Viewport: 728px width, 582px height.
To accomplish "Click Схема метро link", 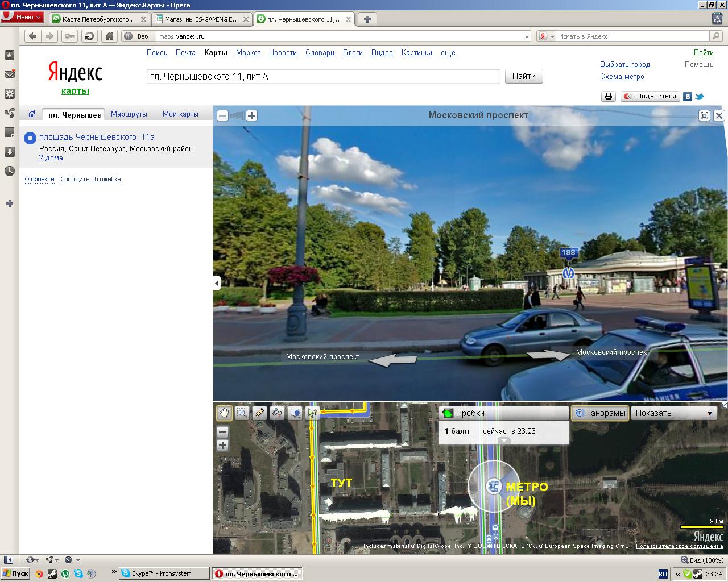I will [x=622, y=76].
